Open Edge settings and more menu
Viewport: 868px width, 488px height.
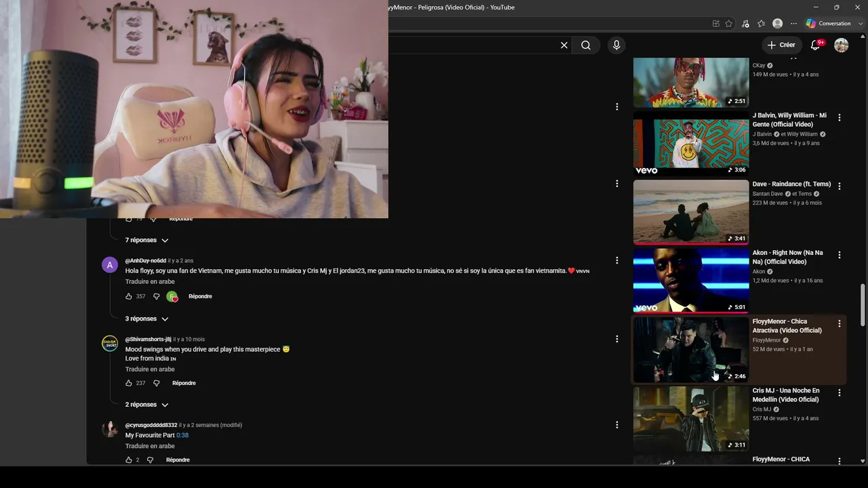793,24
